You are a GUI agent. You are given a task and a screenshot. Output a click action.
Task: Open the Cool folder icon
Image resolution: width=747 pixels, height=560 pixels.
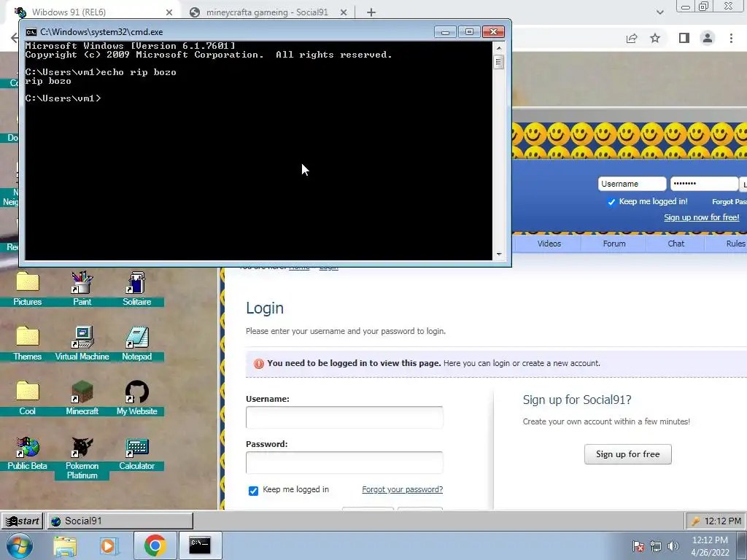(28, 397)
